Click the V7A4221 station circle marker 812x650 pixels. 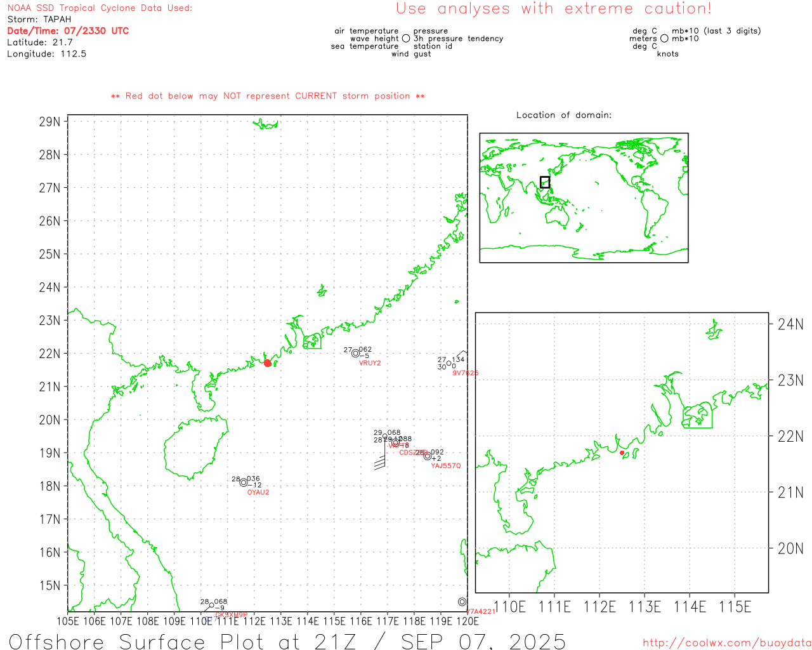point(462,602)
